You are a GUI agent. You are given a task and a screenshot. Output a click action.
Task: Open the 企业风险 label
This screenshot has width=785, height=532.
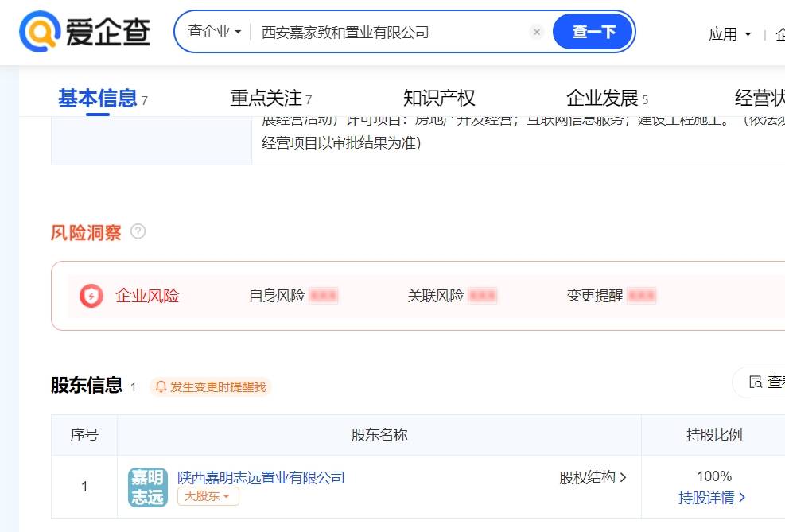(x=147, y=296)
